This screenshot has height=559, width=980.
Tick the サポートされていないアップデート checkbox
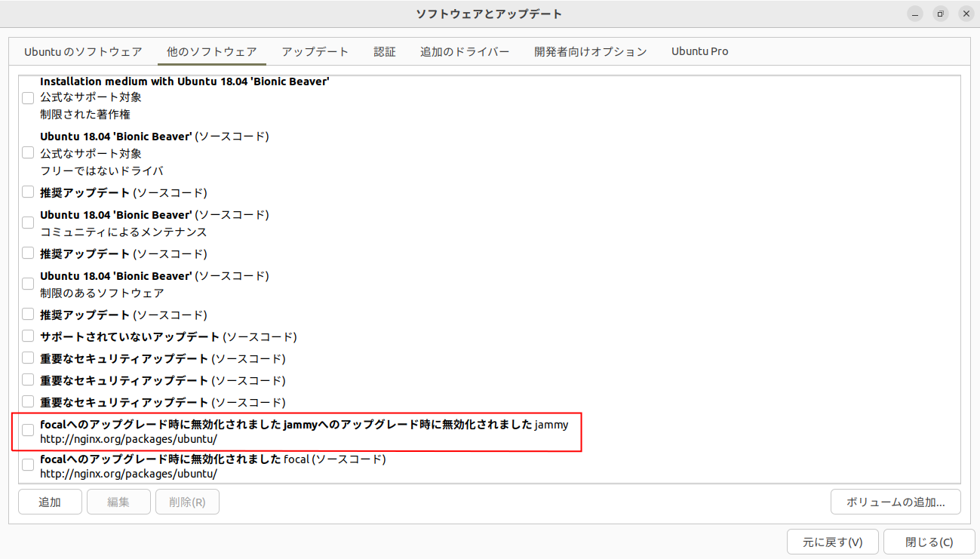coord(28,336)
